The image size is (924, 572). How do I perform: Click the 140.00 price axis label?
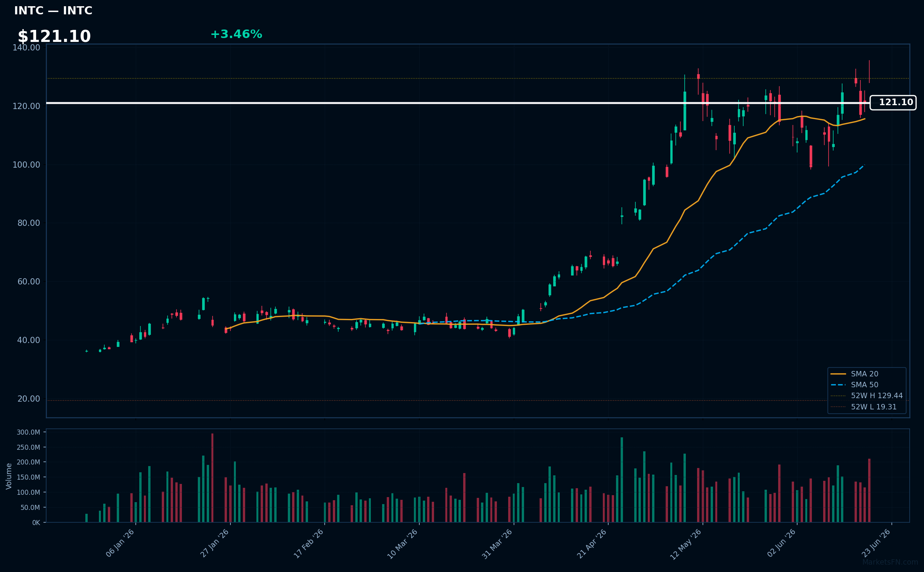(26, 47)
